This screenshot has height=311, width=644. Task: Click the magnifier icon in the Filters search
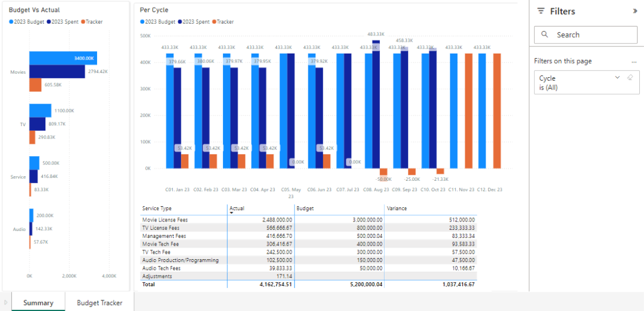click(x=545, y=35)
